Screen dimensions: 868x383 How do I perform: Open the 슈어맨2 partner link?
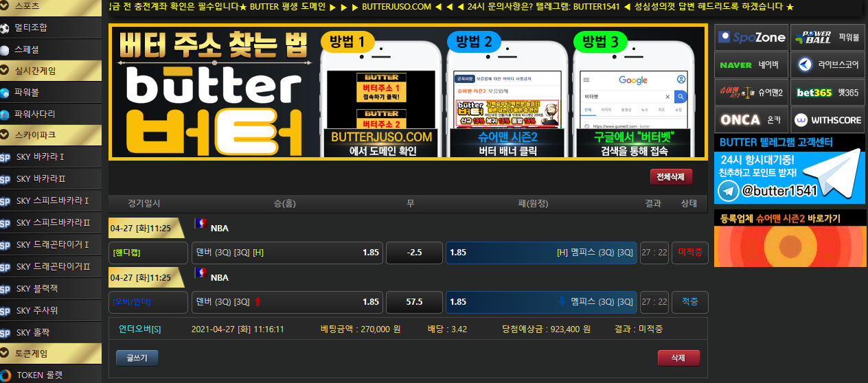point(751,93)
